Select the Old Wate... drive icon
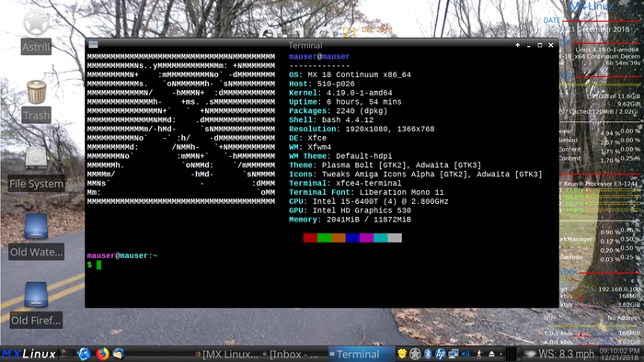This screenshot has height=362, width=644. click(36, 237)
